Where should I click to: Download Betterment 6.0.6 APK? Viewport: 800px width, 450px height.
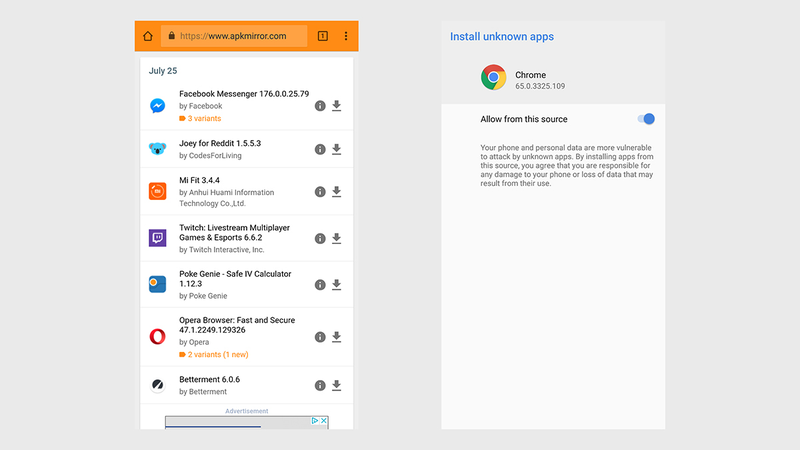(x=337, y=385)
